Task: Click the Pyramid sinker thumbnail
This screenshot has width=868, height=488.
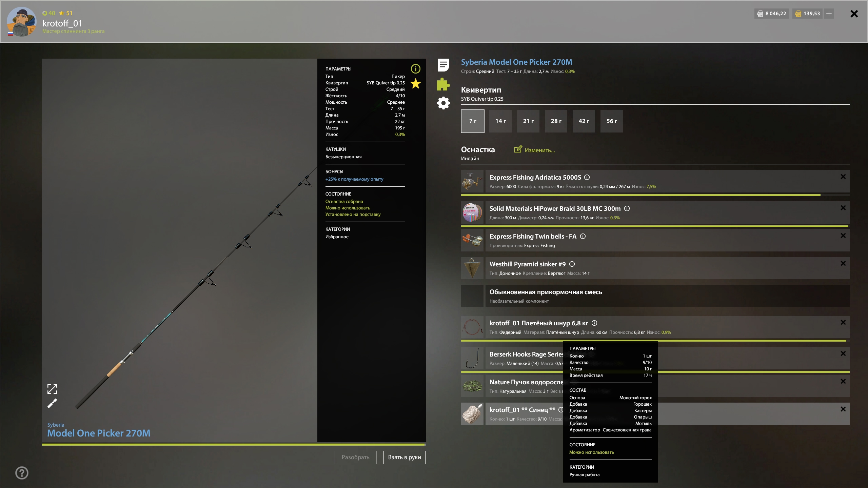Action: tap(472, 268)
